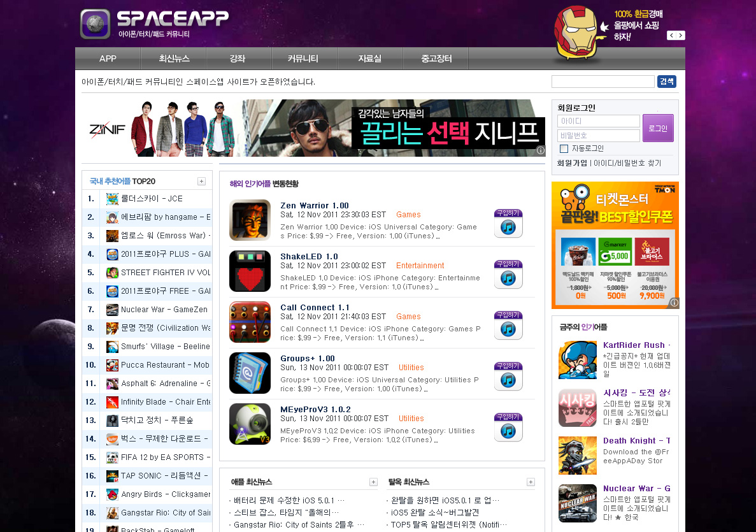Click the Pucca Restaurant small icon
This screenshot has width=756, height=532.
click(x=112, y=365)
